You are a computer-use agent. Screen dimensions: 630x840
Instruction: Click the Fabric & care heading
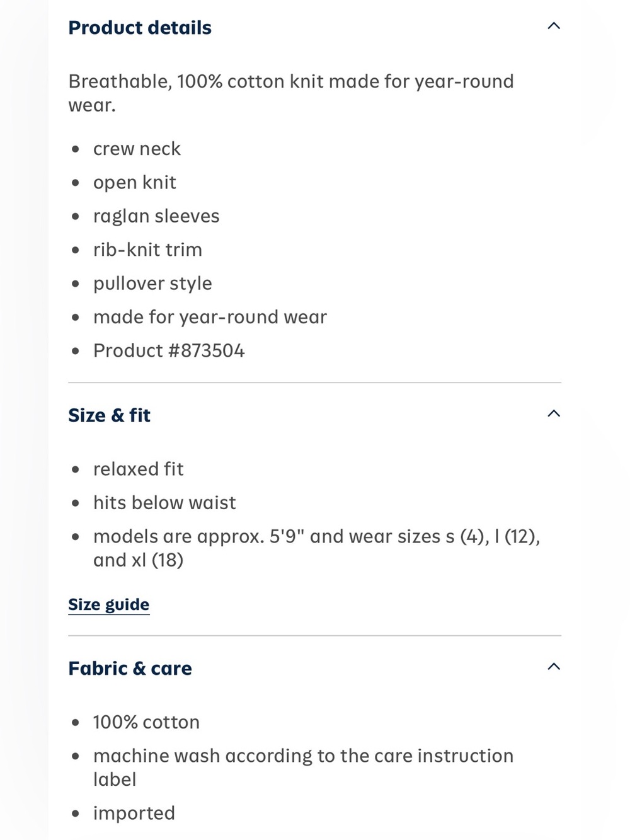[x=130, y=668]
